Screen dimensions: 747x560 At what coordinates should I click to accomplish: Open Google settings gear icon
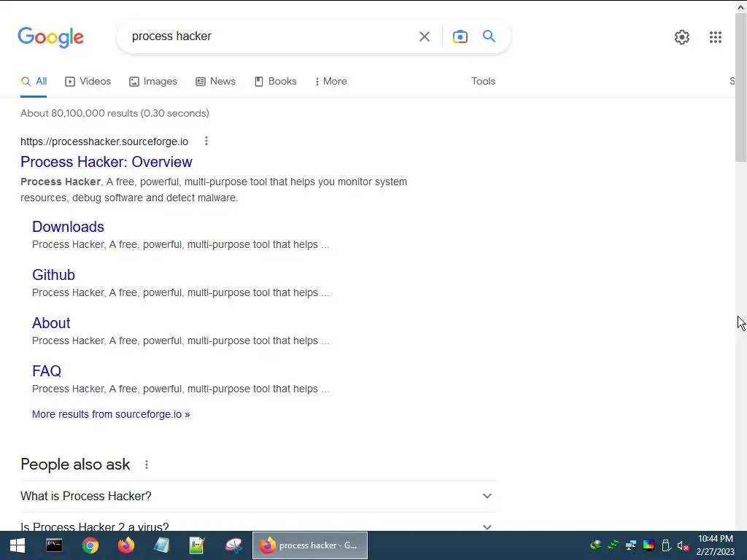682,37
